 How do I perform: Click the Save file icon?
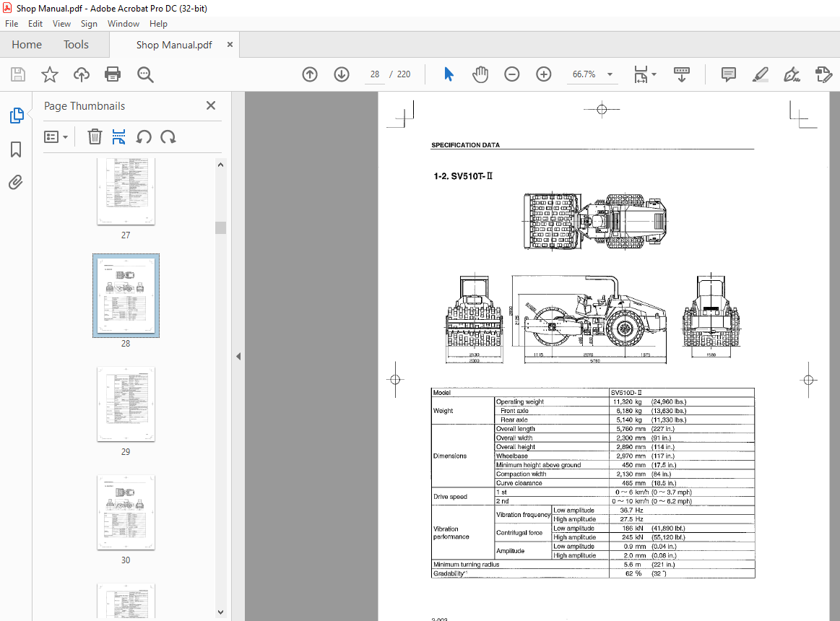pyautogui.click(x=17, y=74)
